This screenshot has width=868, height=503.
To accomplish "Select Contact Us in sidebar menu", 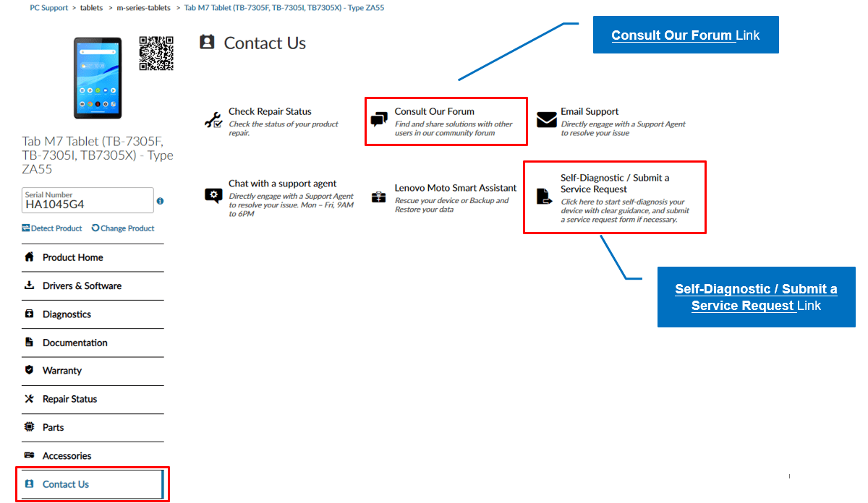I will [93, 484].
